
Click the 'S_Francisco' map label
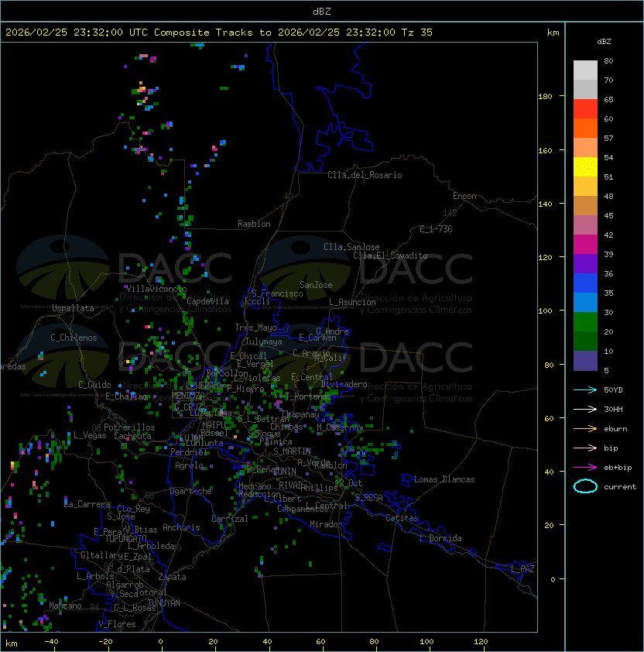[277, 293]
